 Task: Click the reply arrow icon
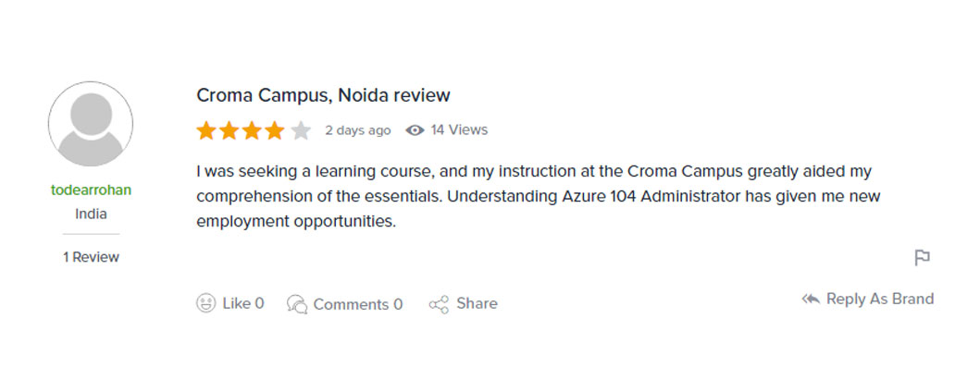[x=811, y=300]
